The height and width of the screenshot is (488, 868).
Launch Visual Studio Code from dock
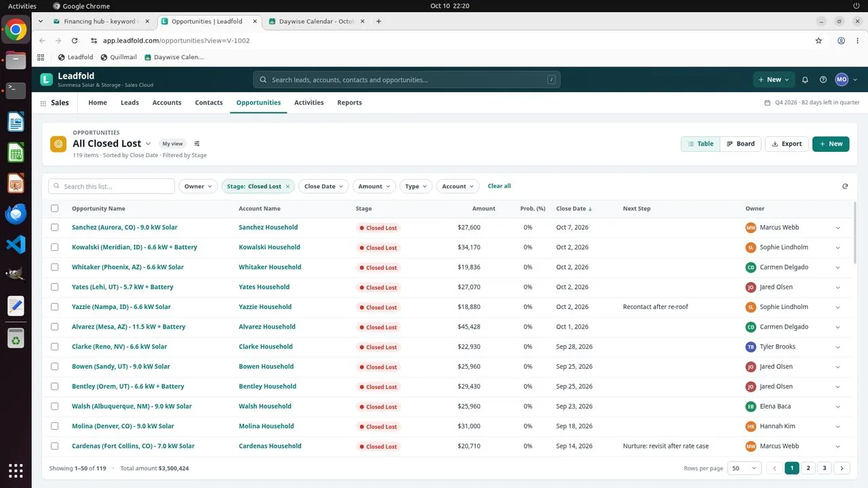point(16,245)
